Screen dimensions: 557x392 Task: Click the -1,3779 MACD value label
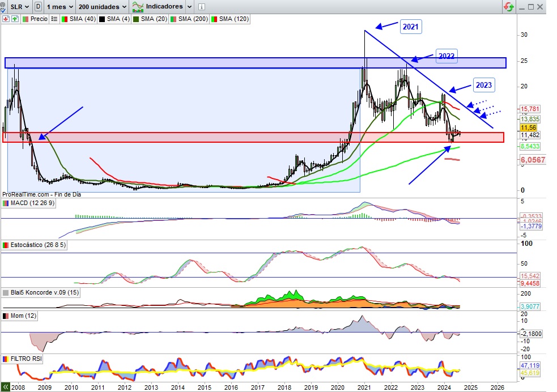click(532, 226)
